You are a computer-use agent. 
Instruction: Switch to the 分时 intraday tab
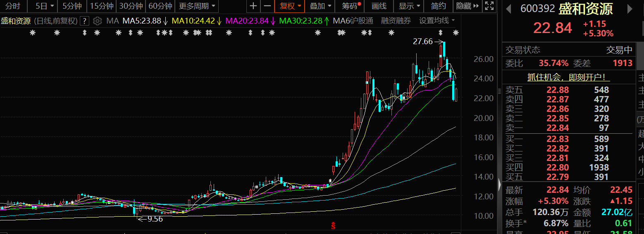tap(12, 6)
